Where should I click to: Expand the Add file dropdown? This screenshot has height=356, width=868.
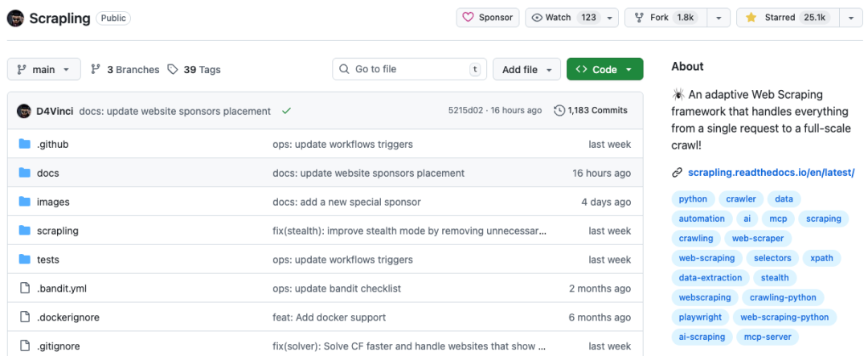(526, 70)
